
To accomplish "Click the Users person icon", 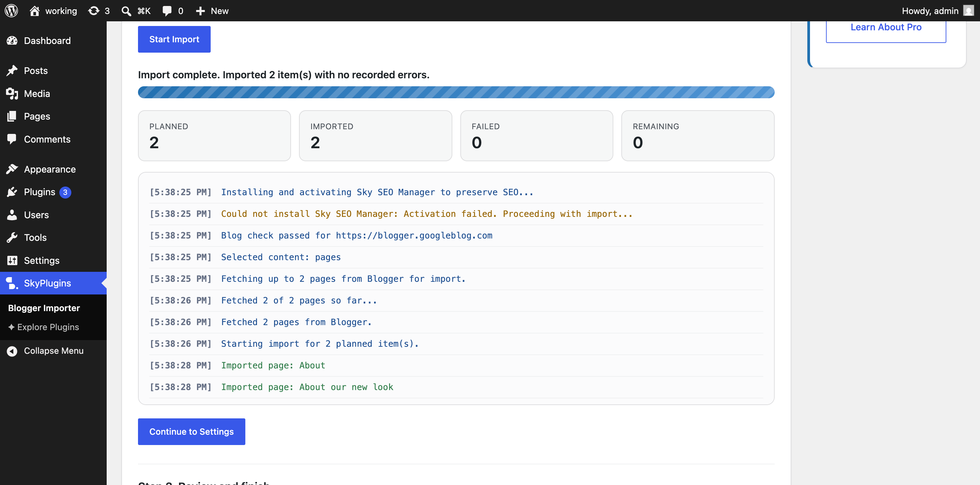I will tap(12, 215).
